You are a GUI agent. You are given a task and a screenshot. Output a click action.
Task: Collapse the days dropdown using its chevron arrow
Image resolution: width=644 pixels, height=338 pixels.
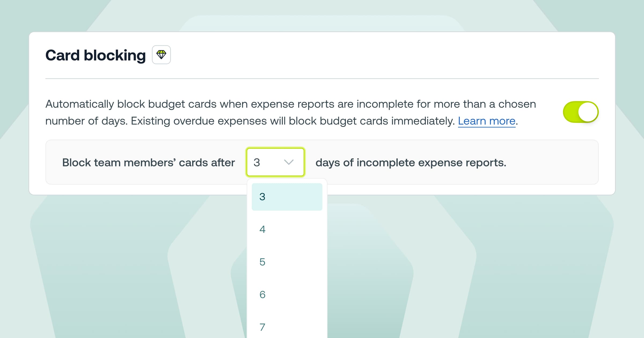click(x=289, y=162)
